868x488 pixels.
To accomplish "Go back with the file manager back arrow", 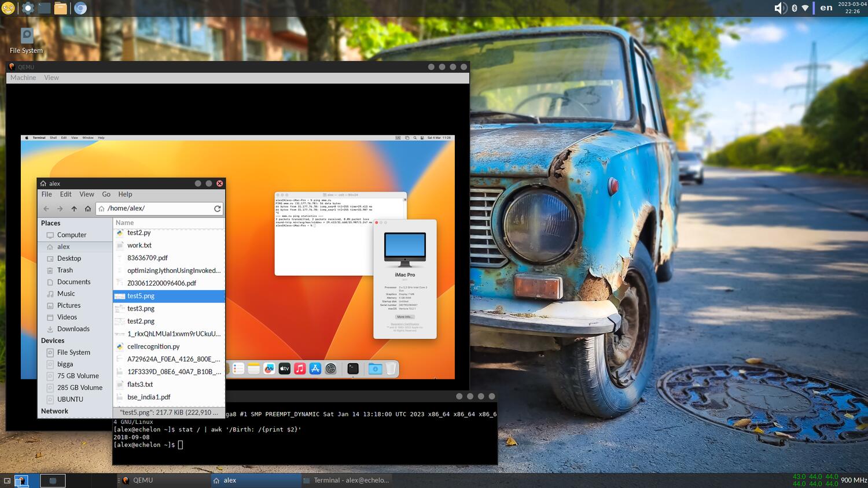I will tap(46, 209).
